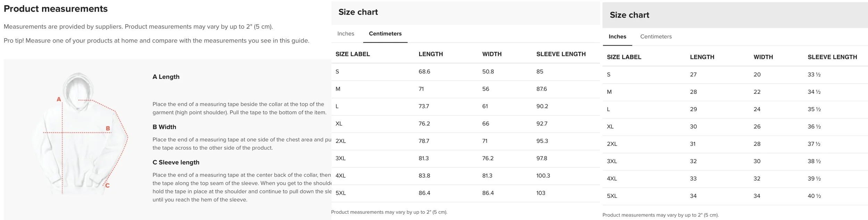Switch to Inches tab in middle size chart

pyautogui.click(x=345, y=34)
